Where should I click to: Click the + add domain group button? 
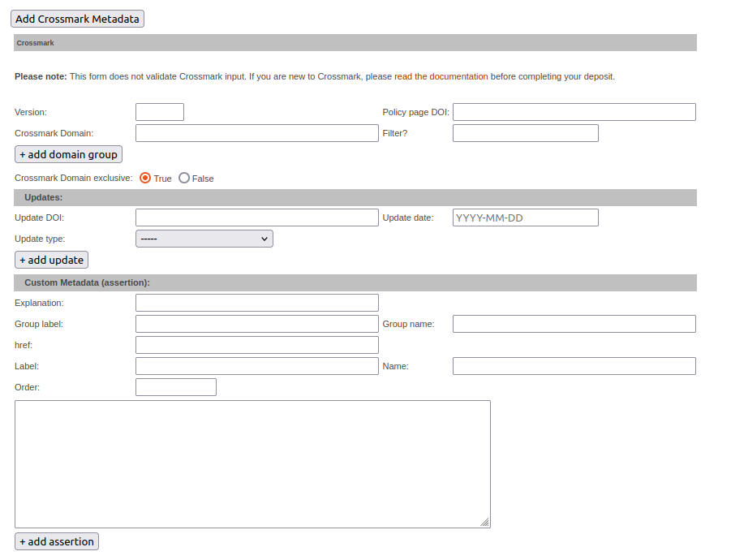click(x=68, y=153)
